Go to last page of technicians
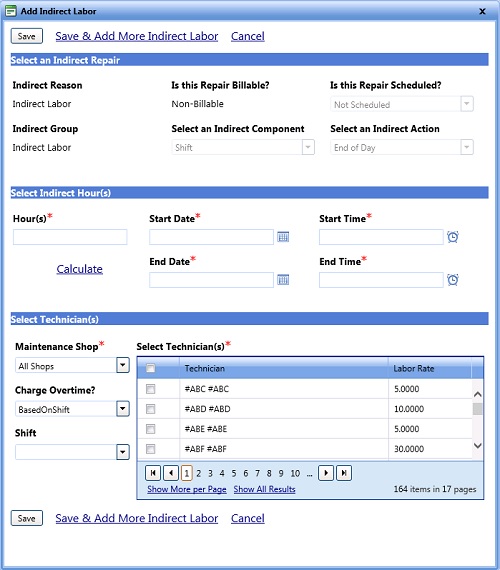The height and width of the screenshot is (570, 500). pyautogui.click(x=344, y=473)
